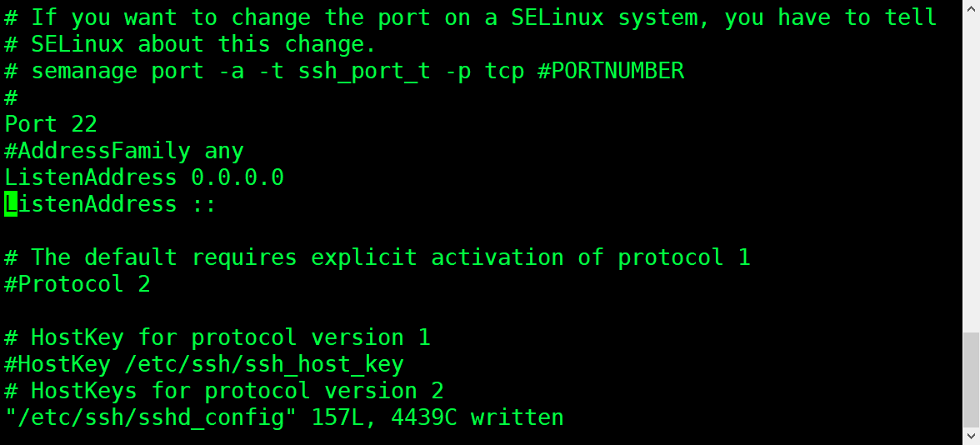The width and height of the screenshot is (980, 445).
Task: Click the '157L, 4439C written' status message
Action: pyautogui.click(x=437, y=417)
